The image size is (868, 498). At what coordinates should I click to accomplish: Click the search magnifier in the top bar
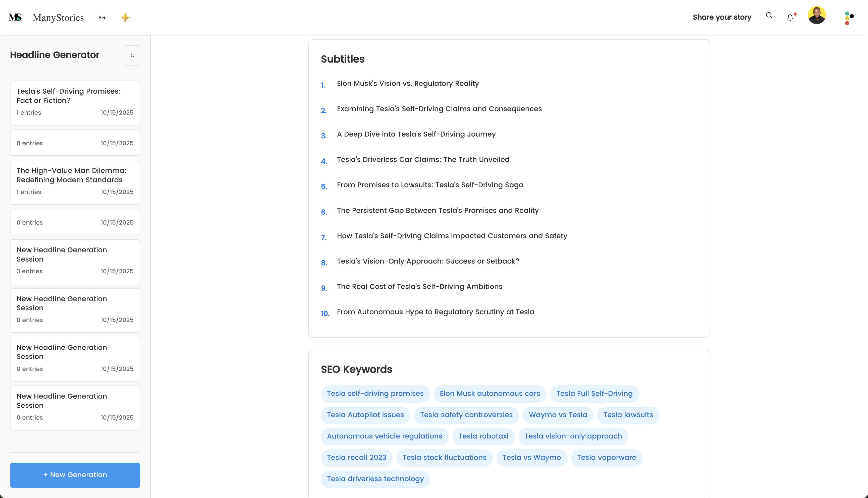tap(769, 16)
